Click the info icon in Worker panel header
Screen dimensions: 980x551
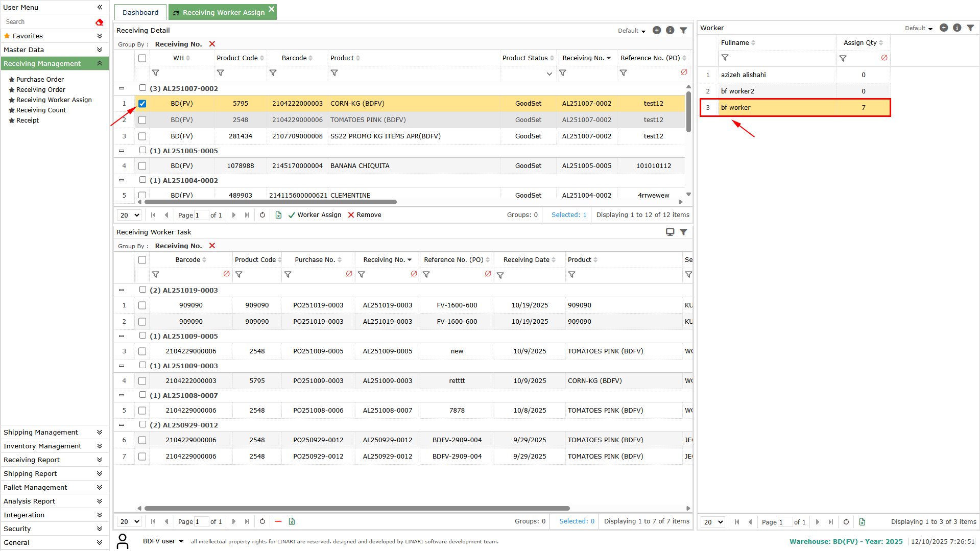click(957, 28)
